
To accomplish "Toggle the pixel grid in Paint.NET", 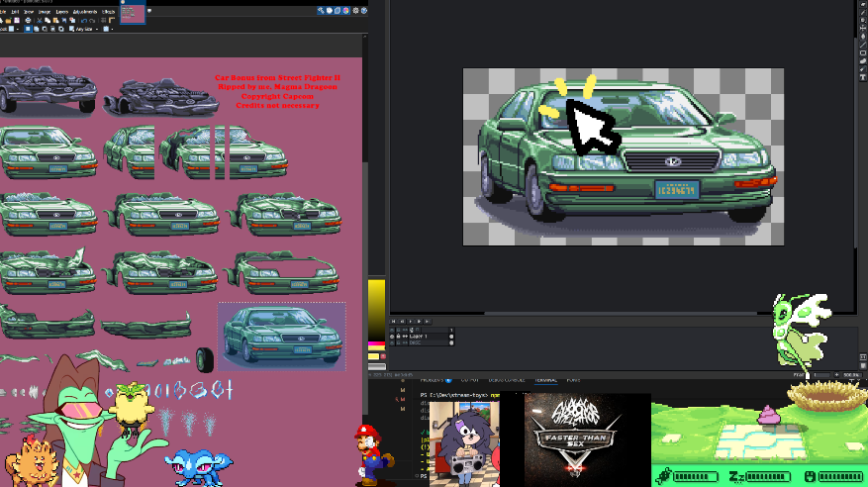I will point(104,21).
